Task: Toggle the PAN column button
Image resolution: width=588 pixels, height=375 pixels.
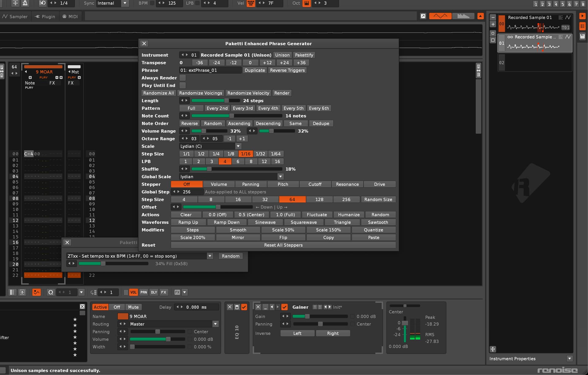Action: point(144,292)
